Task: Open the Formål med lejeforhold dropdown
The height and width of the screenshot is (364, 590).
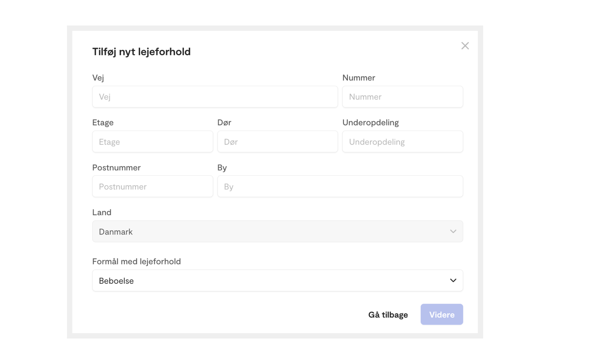Action: (x=278, y=281)
